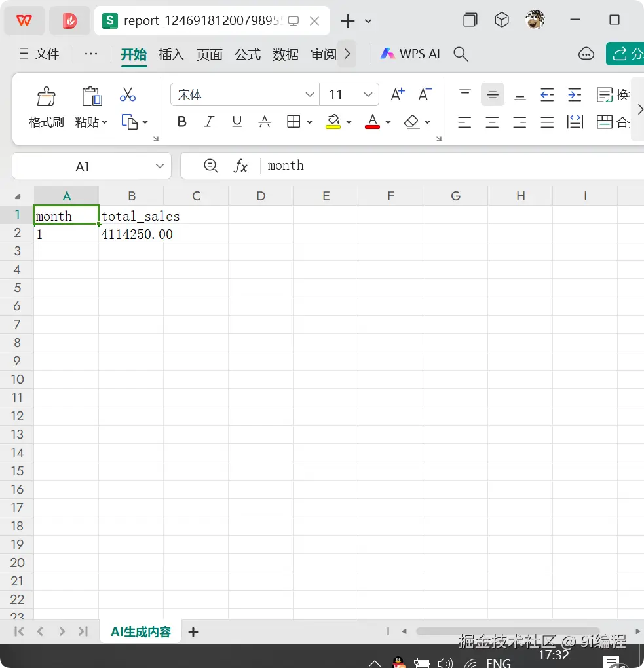Viewport: 644px width, 668px height.
Task: Switch to the 开始 ribbon tab
Action: (134, 54)
